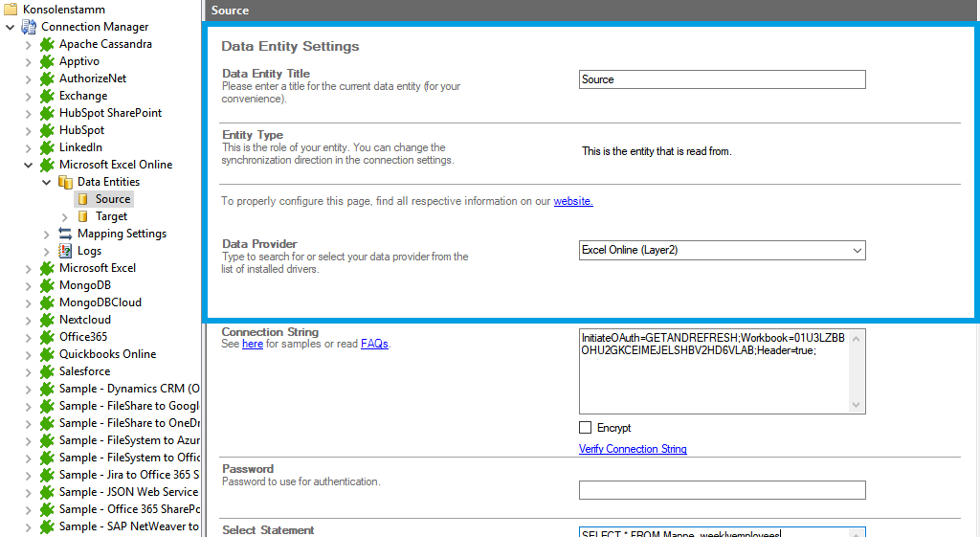Open the FAQs link
Screen dimensions: 980x537
point(374,344)
